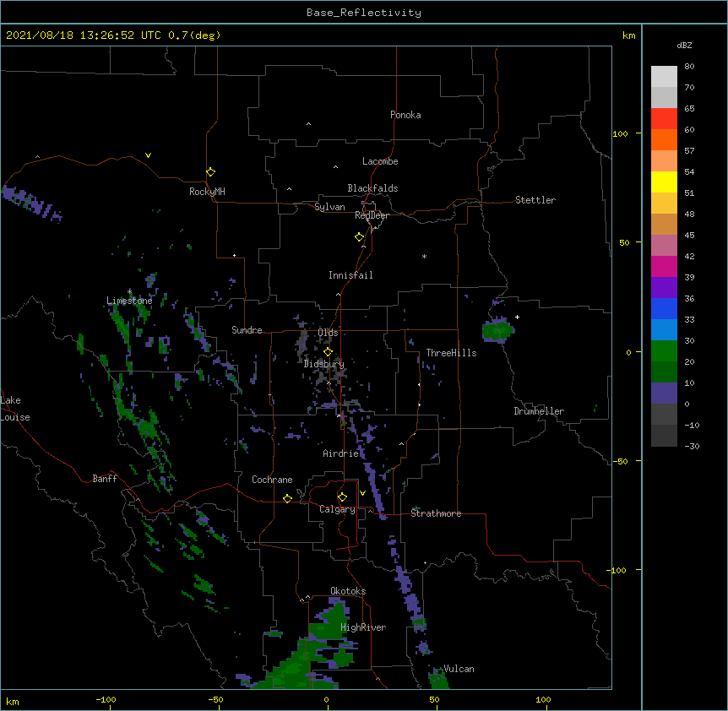This screenshot has height=711, width=728.
Task: Click the Ponoka city label
Action: click(x=405, y=115)
